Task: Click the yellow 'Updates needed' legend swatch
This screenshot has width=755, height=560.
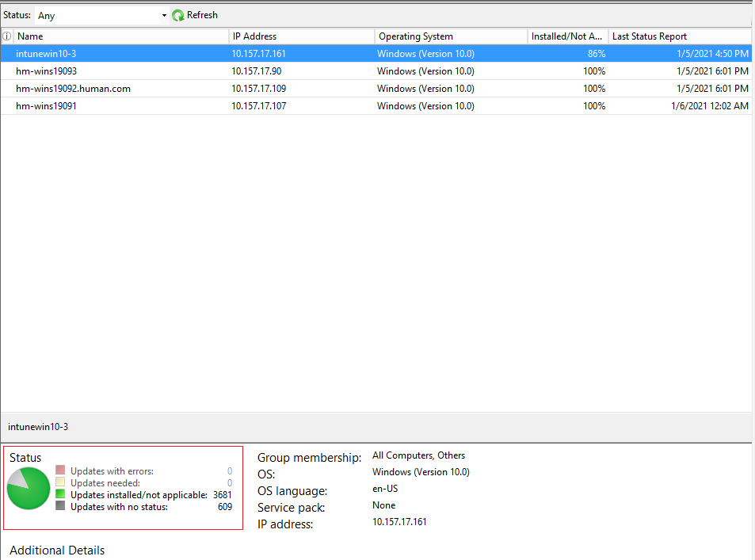Action: click(61, 482)
